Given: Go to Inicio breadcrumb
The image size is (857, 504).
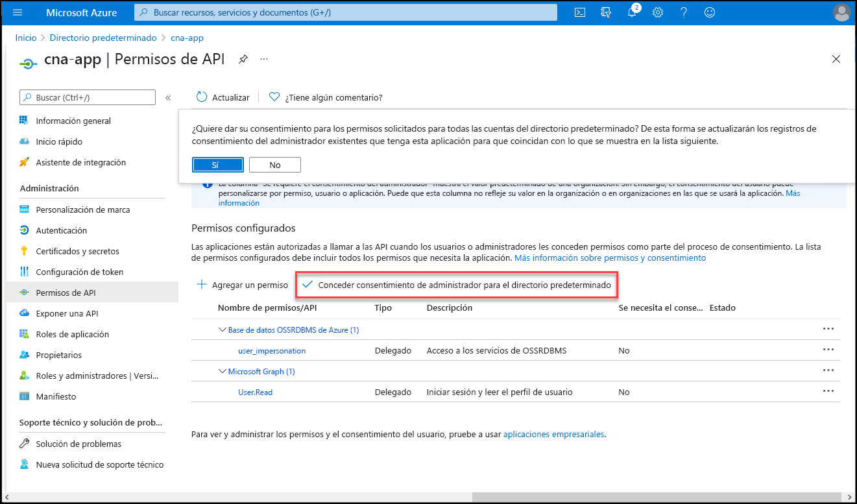Looking at the screenshot, I should click(26, 38).
